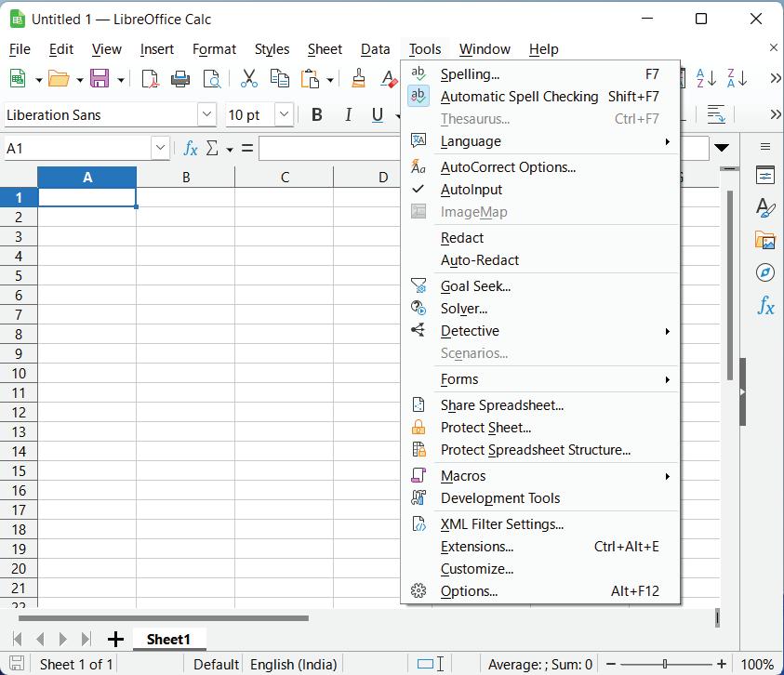Click the zoom out minus button
The width and height of the screenshot is (784, 675).
(611, 664)
